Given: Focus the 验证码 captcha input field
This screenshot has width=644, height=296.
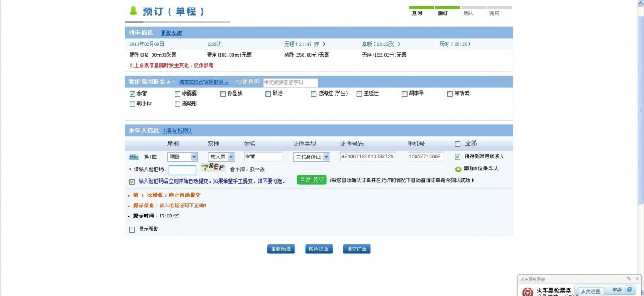Looking at the screenshot, I should (183, 170).
